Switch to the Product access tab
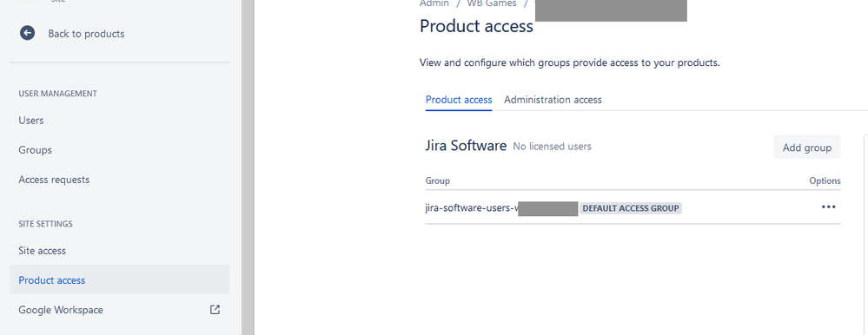 [459, 100]
